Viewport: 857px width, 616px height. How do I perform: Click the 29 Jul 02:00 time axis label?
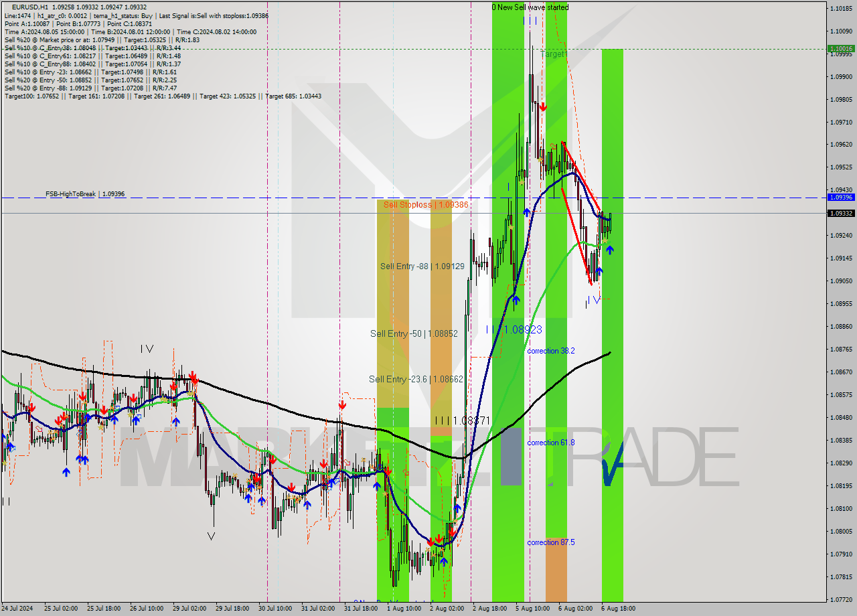[x=189, y=609]
